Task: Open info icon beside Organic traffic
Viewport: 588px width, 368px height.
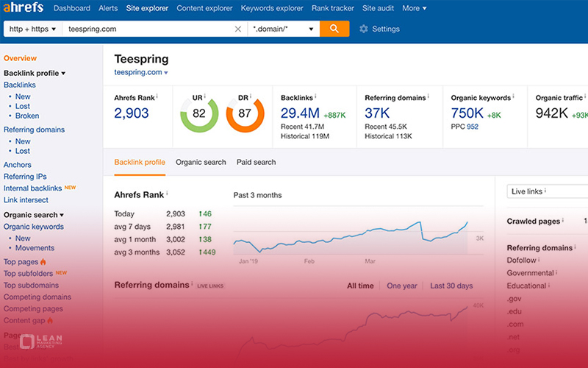Action: 585,96
